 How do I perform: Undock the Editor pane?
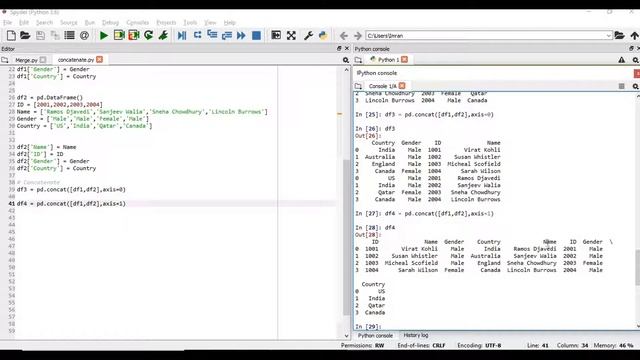pos(339,49)
